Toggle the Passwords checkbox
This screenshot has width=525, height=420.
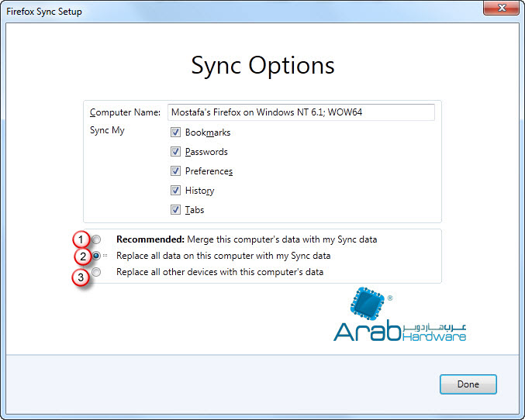[175, 152]
